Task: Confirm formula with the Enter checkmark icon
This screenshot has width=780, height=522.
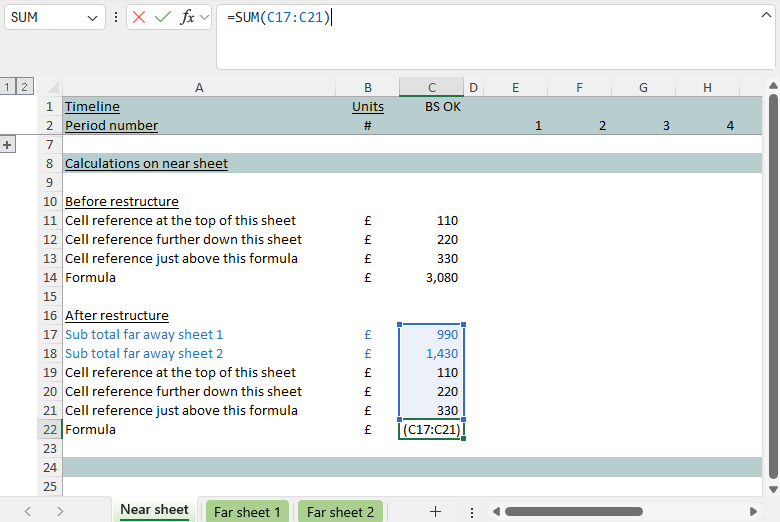Action: [x=162, y=18]
